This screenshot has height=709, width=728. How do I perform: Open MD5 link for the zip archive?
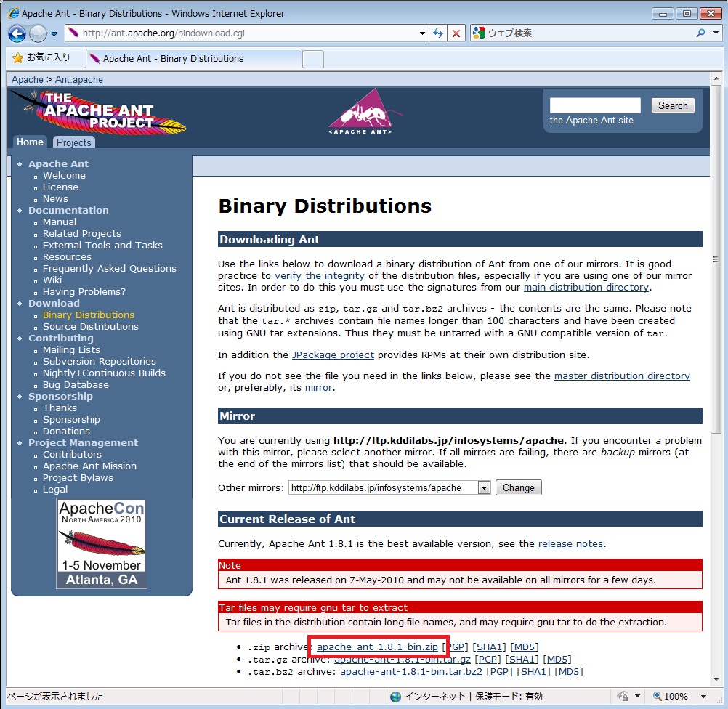(525, 647)
